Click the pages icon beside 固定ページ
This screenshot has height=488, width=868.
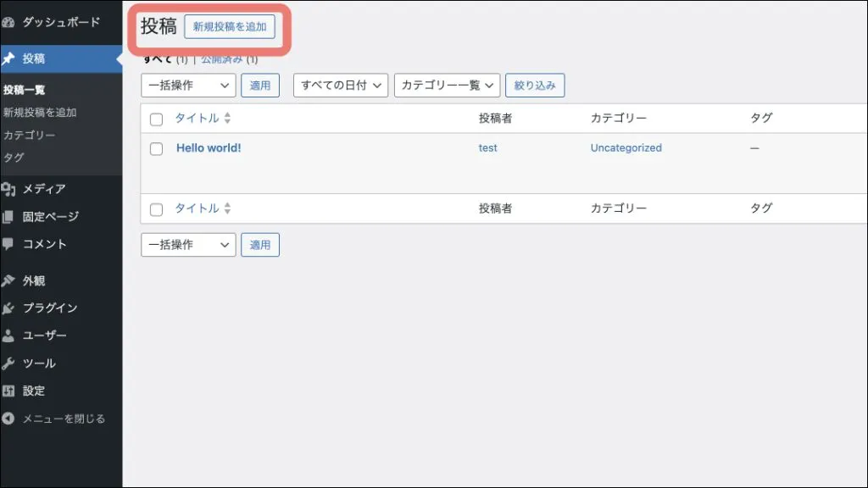8,217
